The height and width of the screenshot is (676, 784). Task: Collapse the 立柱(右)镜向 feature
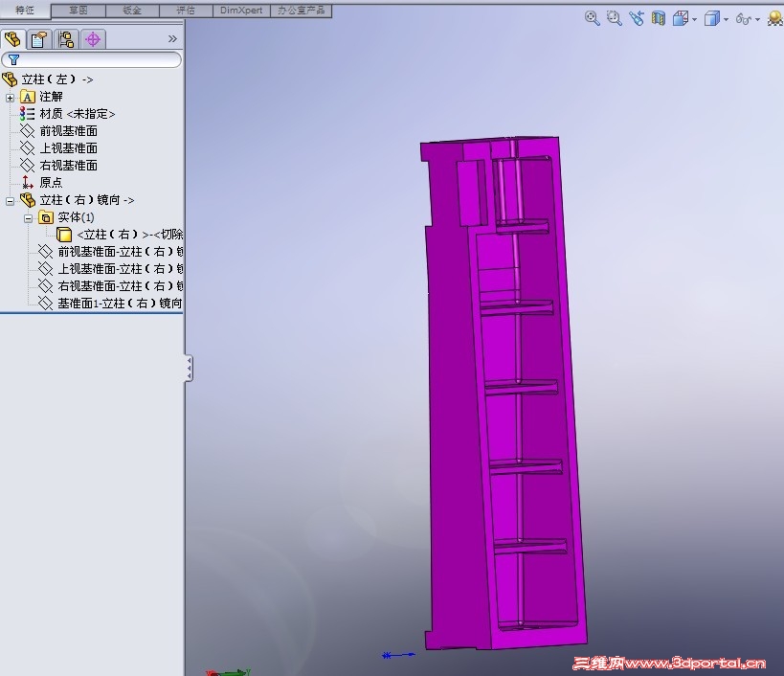10,201
